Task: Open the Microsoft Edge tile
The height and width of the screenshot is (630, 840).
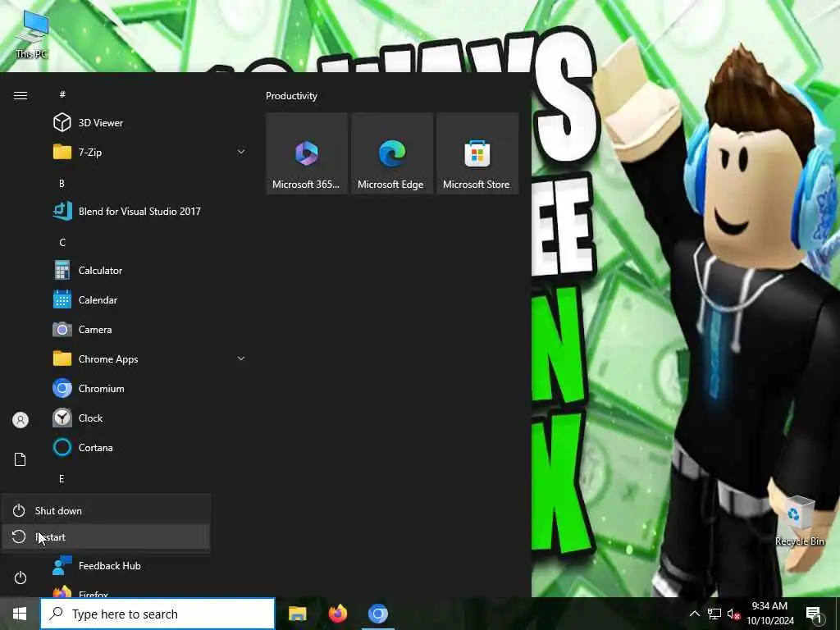Action: coord(391,153)
